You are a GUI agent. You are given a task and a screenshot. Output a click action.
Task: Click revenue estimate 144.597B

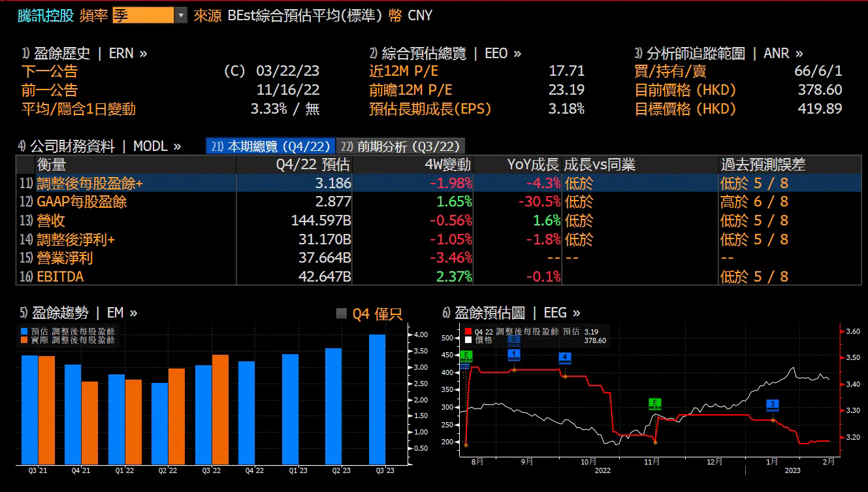321,220
